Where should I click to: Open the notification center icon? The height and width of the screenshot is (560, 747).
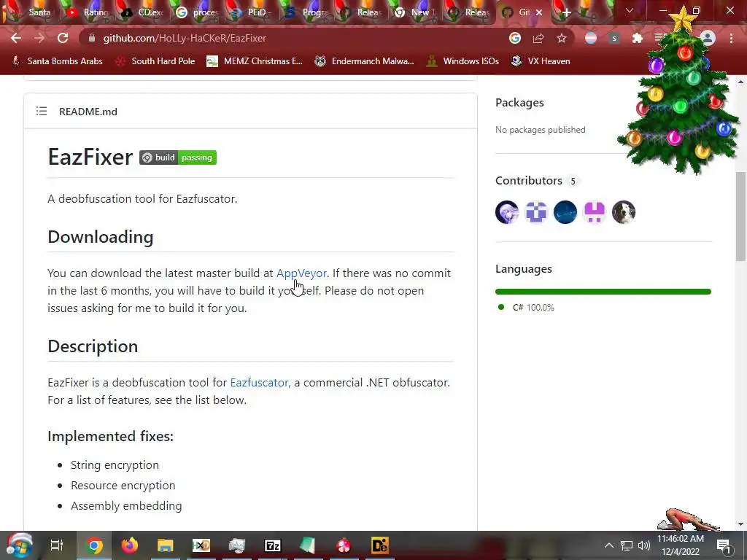(724, 545)
